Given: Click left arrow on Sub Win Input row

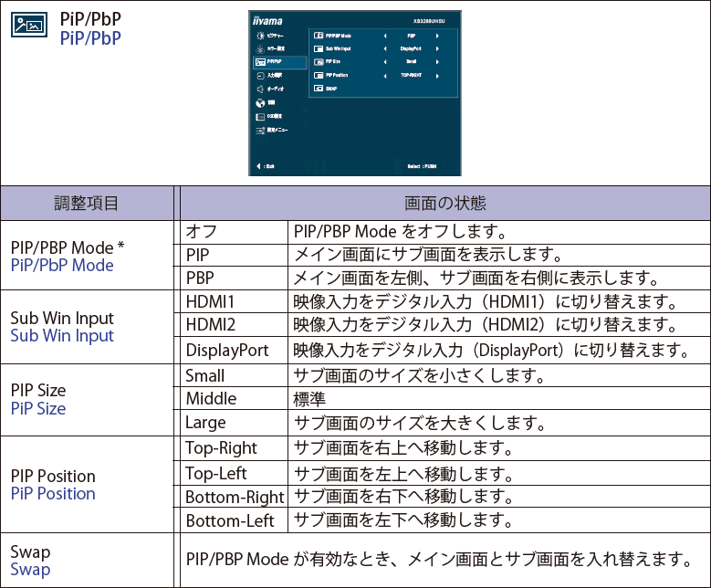Looking at the screenshot, I should coord(385,48).
